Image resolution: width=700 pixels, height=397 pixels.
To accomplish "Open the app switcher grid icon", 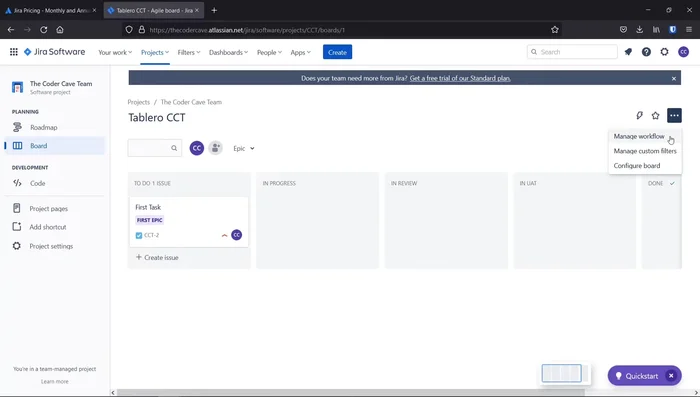I will pos(14,52).
